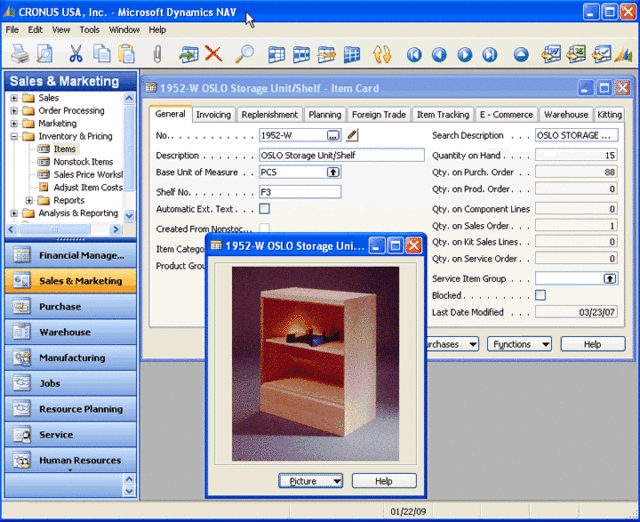The height and width of the screenshot is (522, 640).
Task: Switch to the Warehouse tab
Action: pos(566,115)
